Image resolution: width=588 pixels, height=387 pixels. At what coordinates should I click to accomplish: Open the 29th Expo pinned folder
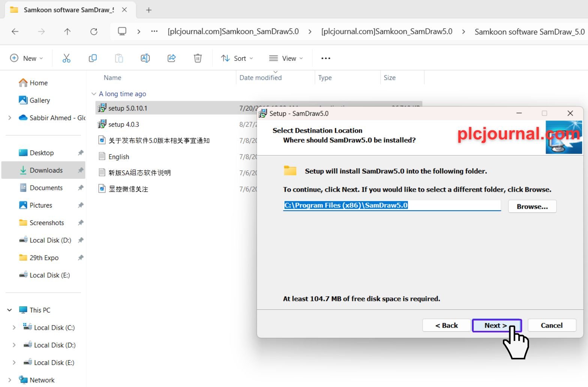pyautogui.click(x=39, y=258)
